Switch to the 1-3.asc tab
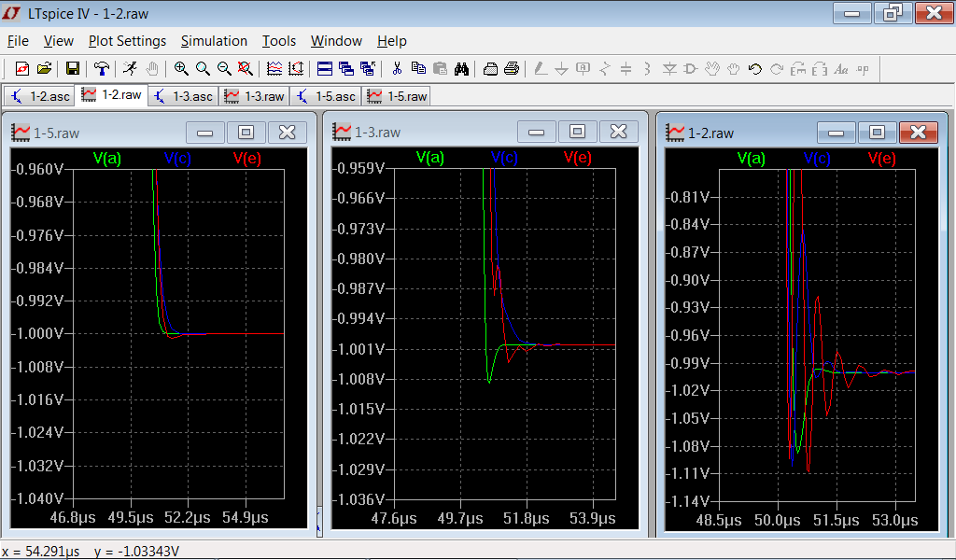956x560 pixels. coord(184,96)
